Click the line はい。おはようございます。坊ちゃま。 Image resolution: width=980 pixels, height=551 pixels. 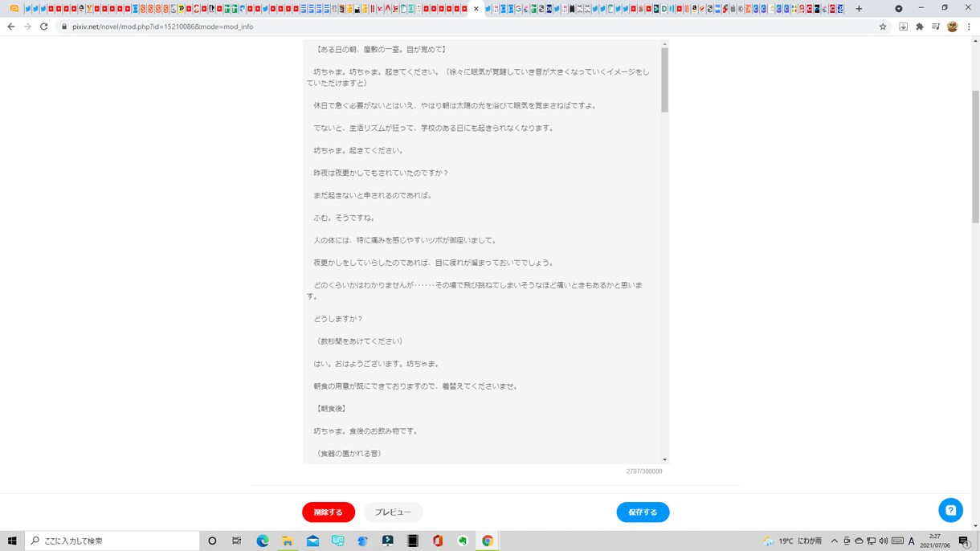377,364
